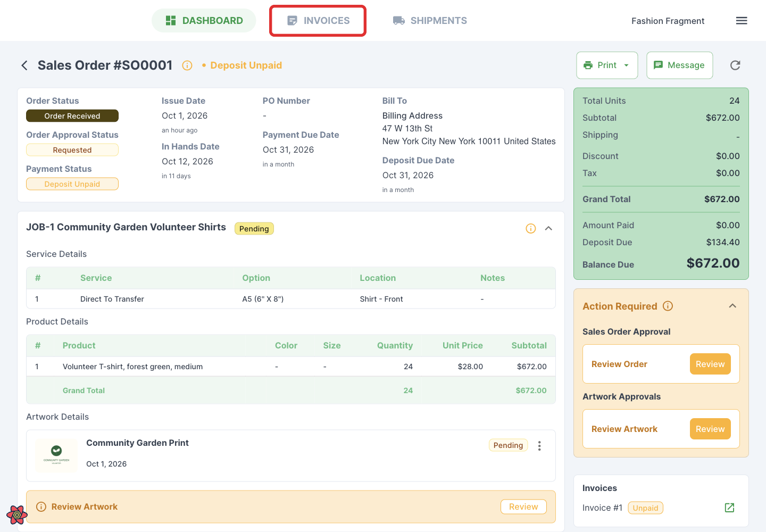Open the Invoices tab
Image resolution: width=766 pixels, height=532 pixels.
pyautogui.click(x=318, y=21)
